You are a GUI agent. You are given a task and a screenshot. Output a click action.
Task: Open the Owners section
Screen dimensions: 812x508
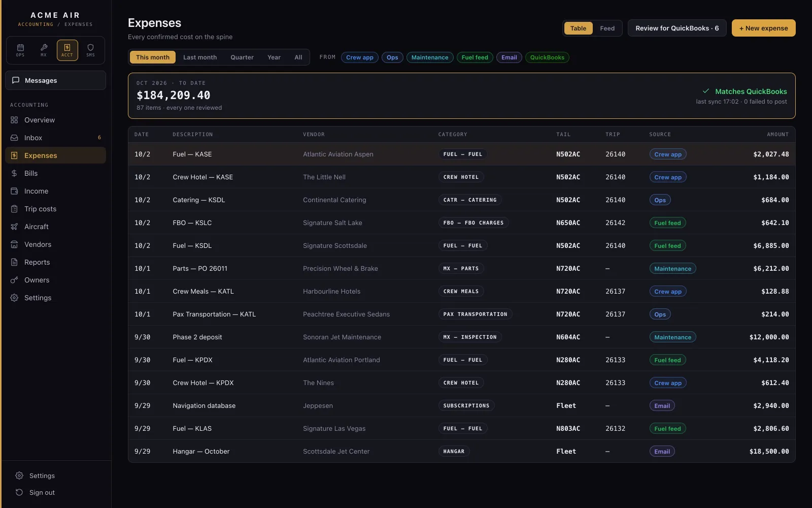click(x=55, y=280)
